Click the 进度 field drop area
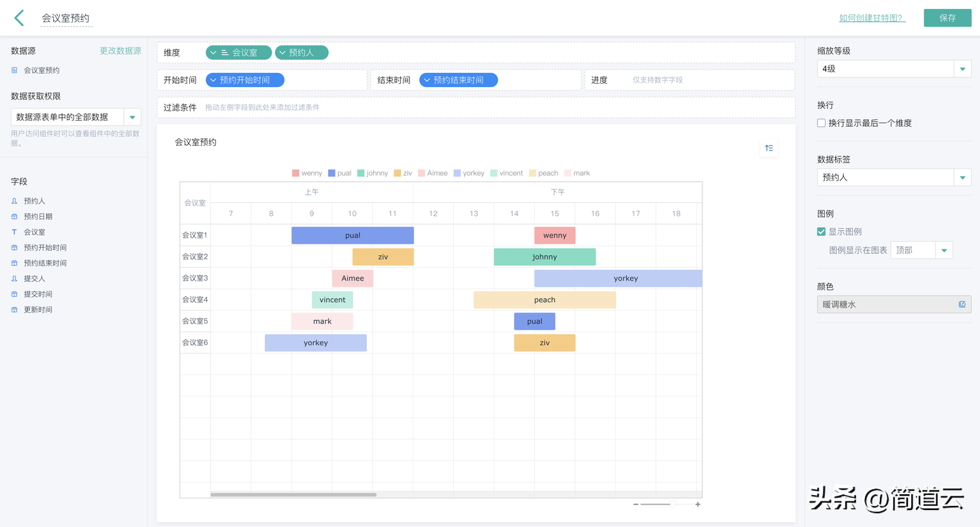Screen dimensions: 980x527 [689, 80]
